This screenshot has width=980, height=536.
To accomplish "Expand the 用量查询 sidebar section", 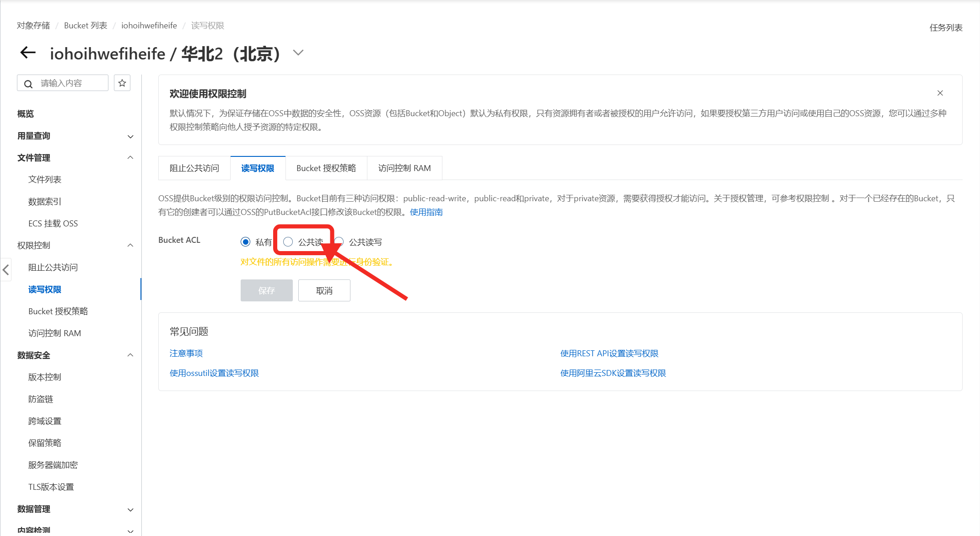I will point(130,136).
